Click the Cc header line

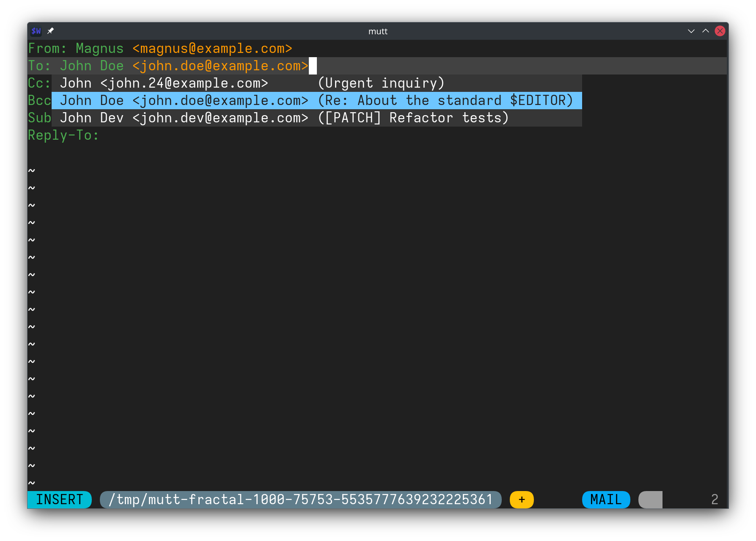pos(38,83)
